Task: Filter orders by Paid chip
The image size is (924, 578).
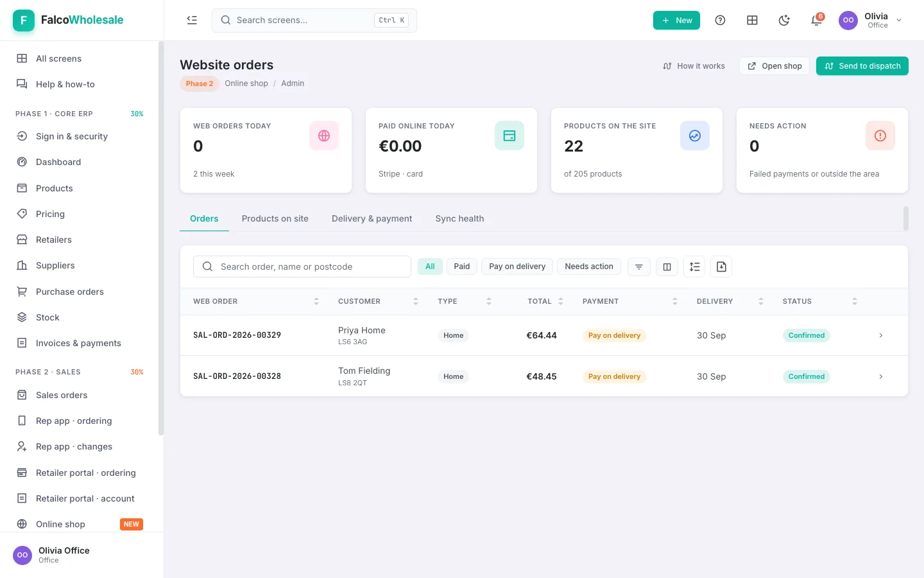Action: coord(462,267)
